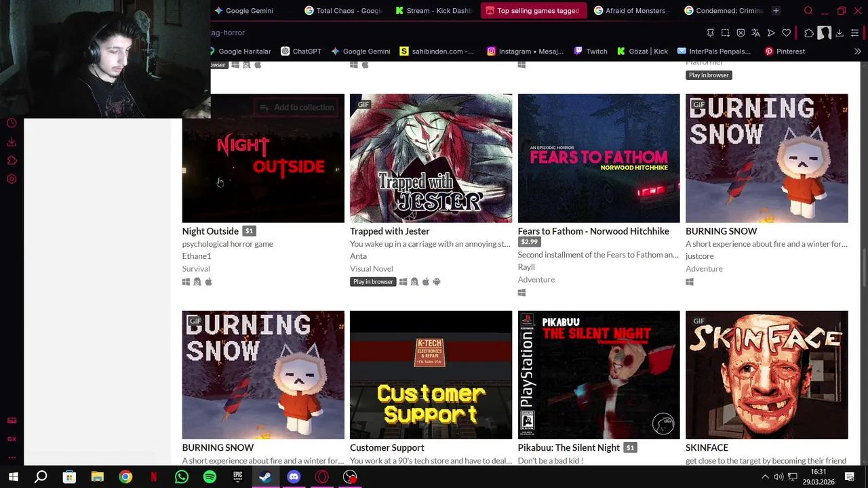The image size is (868, 488).
Task: Select Top selling games tagged tab
Action: point(532,11)
